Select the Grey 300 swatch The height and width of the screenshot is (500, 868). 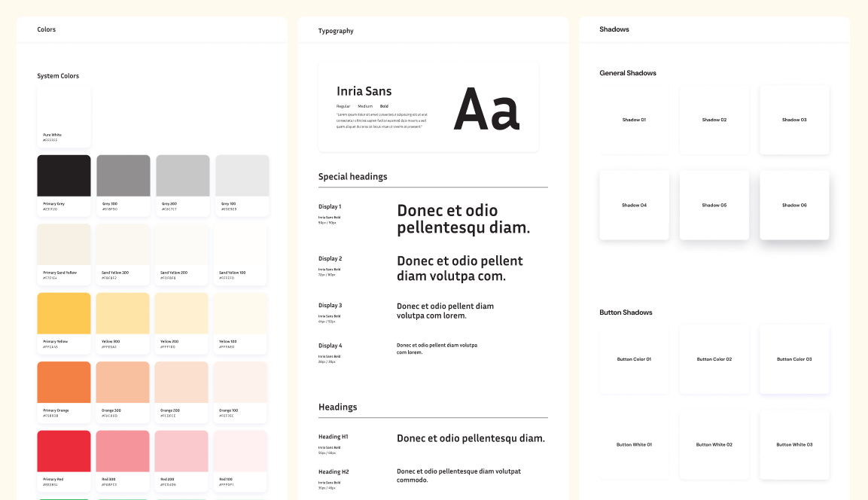coord(123,176)
